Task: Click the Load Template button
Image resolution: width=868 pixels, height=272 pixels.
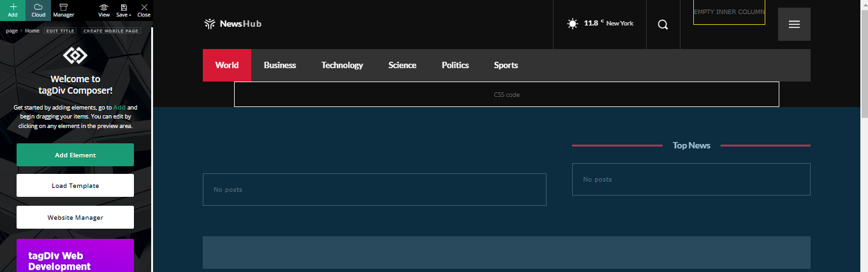Action: 75,185
